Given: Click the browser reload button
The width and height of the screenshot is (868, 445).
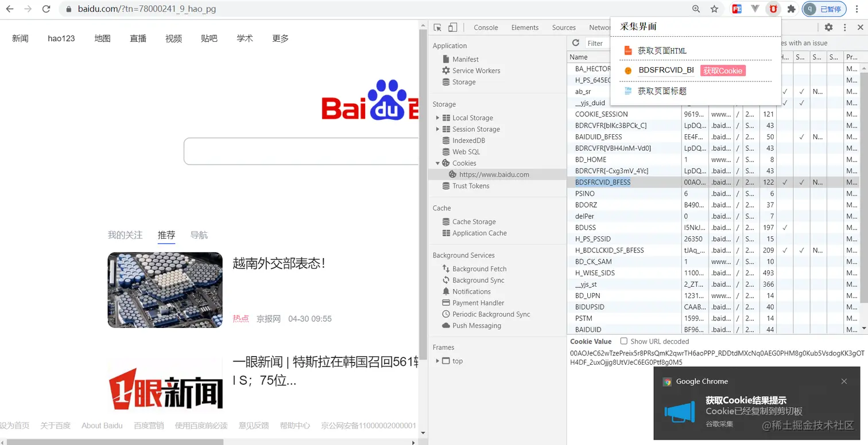Looking at the screenshot, I should click(x=46, y=9).
